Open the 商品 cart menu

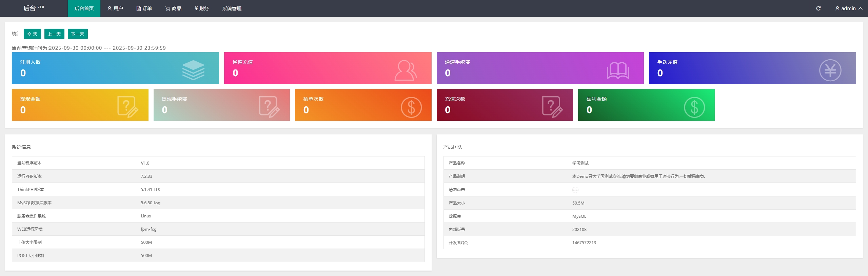(x=173, y=8)
